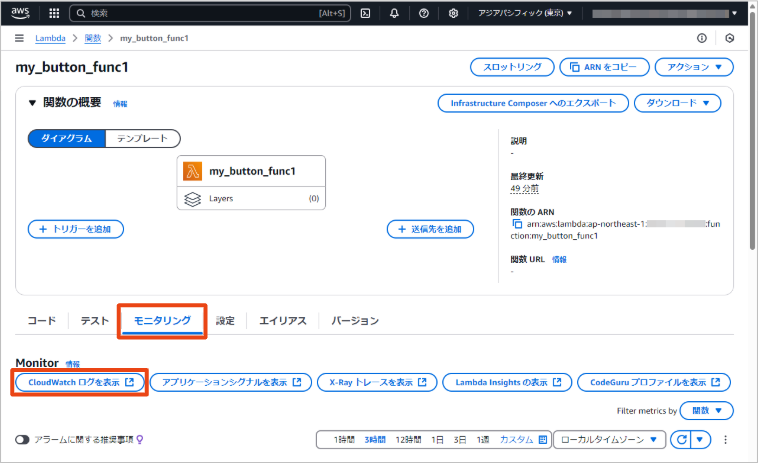Select the 12時間 time range
The image size is (758, 463).
[408, 439]
